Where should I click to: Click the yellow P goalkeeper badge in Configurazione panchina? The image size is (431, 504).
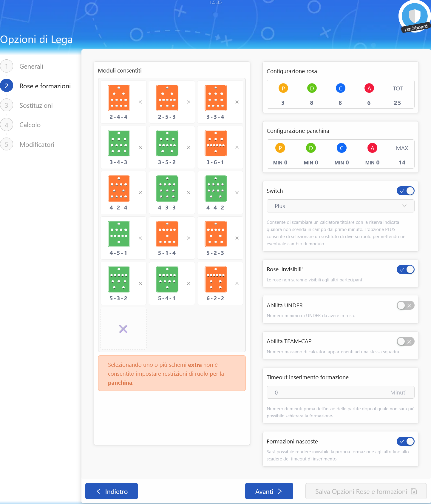coord(280,148)
